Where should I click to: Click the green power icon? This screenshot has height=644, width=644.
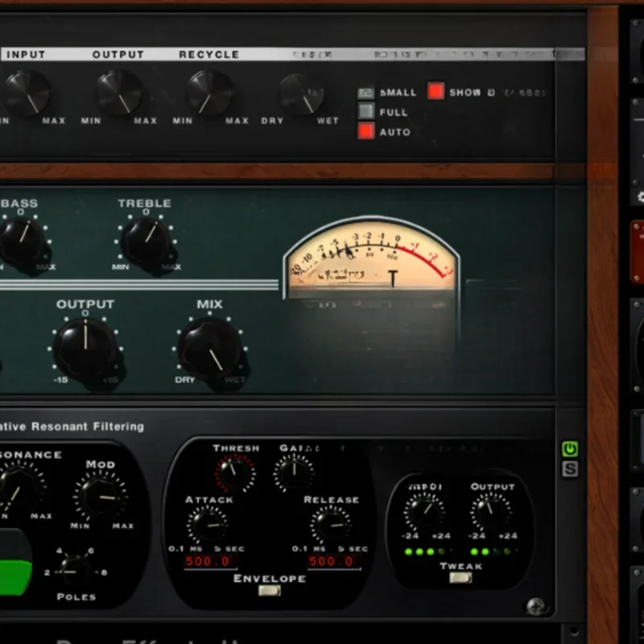[570, 449]
